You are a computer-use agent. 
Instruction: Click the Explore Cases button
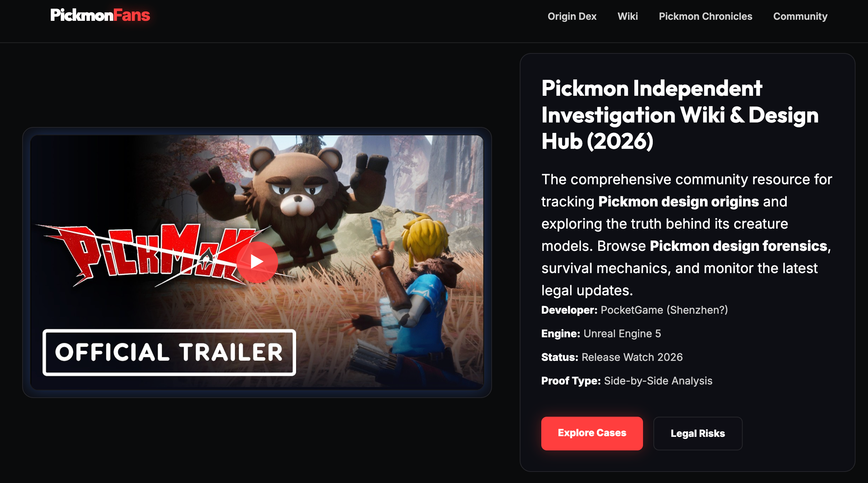[x=592, y=433]
